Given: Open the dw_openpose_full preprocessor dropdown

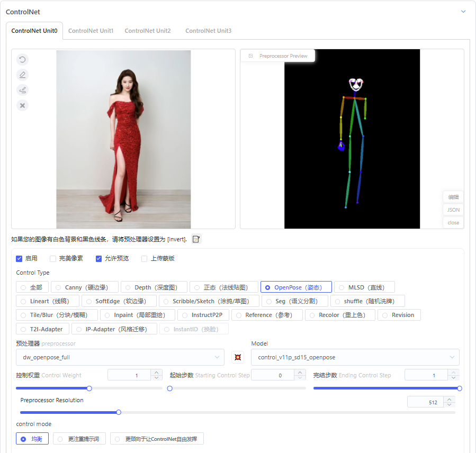Looking at the screenshot, I should click(x=120, y=357).
